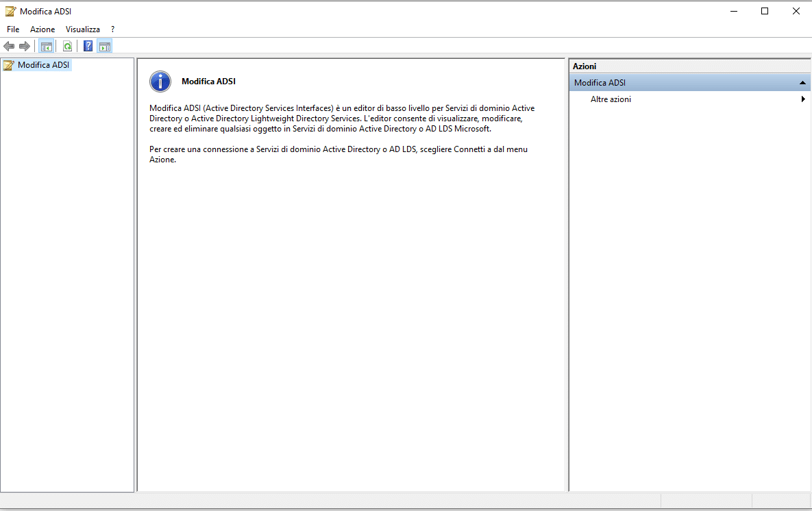Minimize the Modifica ADSI window
The height and width of the screenshot is (511, 812).
click(x=734, y=11)
